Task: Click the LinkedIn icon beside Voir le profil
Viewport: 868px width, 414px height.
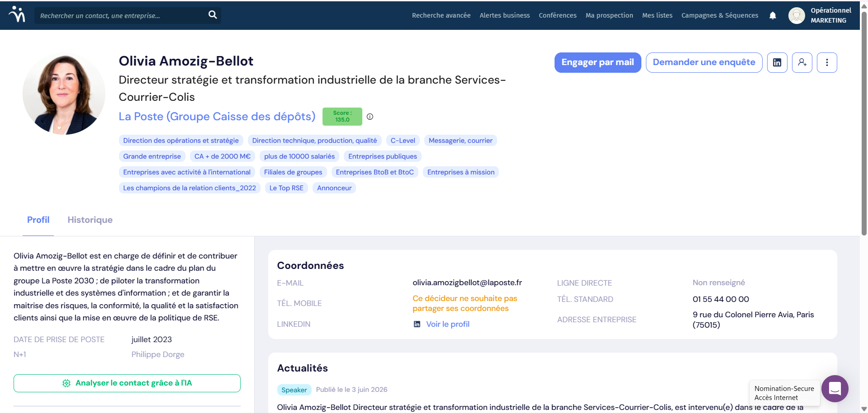Action: pos(417,324)
